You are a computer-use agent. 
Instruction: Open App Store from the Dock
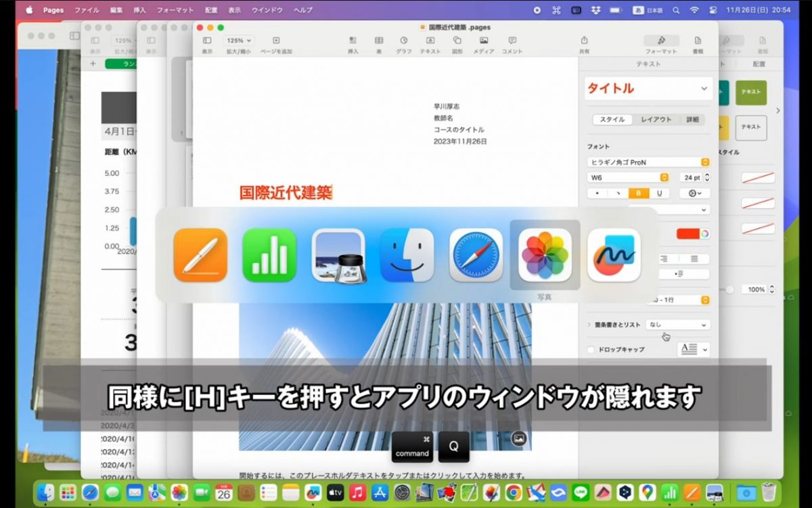click(380, 492)
